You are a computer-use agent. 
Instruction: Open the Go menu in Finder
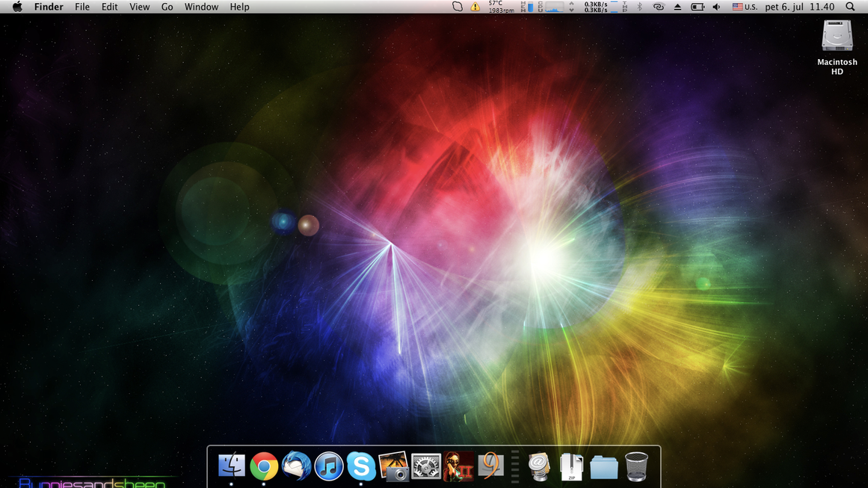[167, 7]
